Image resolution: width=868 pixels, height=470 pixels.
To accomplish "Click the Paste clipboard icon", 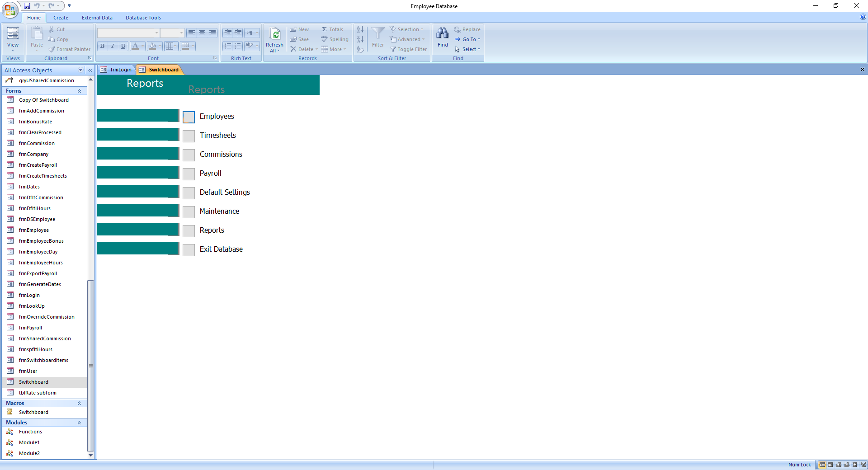I will [37, 33].
